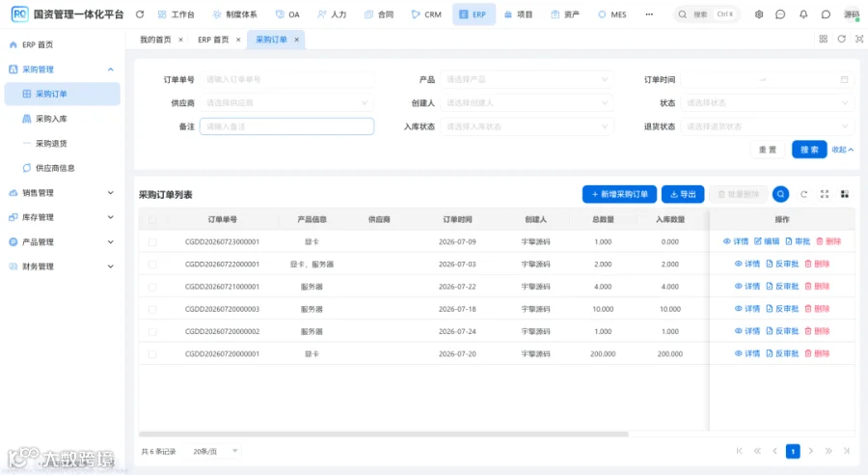Refresh the purchase order list
868x475 pixels.
(803, 194)
